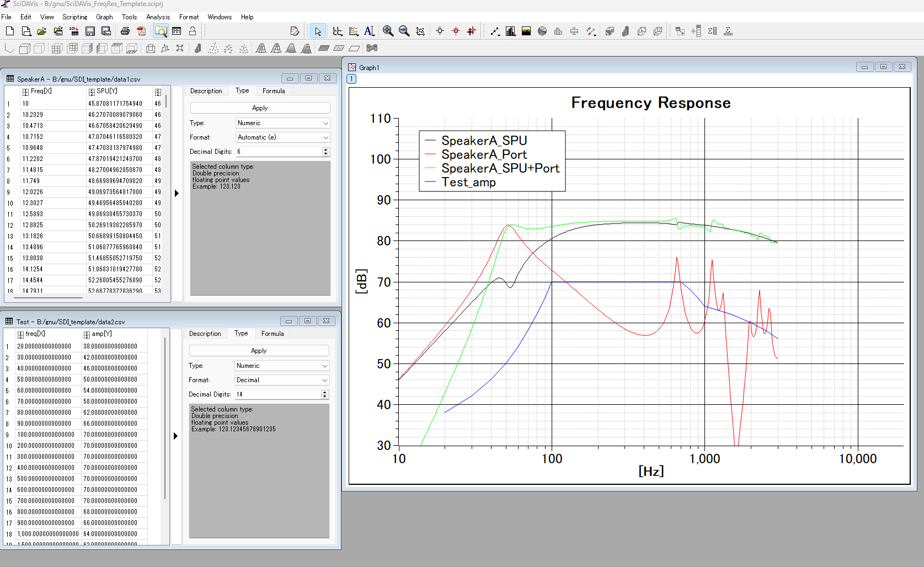Click the Zoom In magnifier icon

388,31
